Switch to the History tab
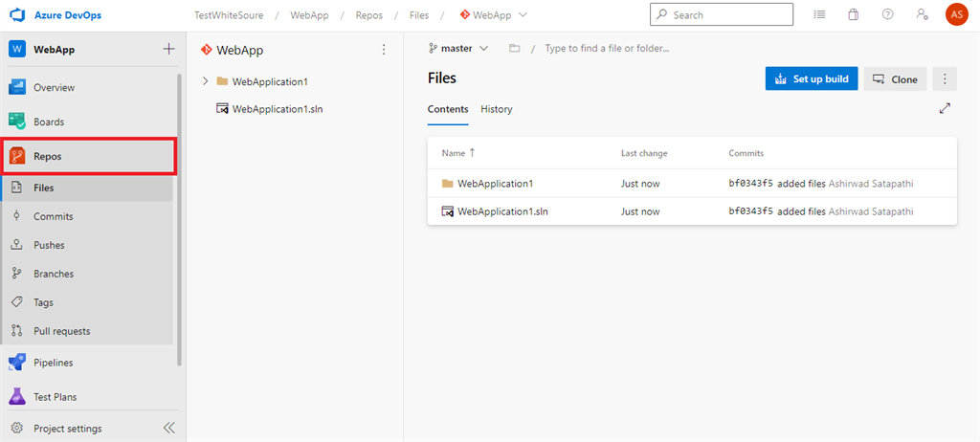 point(496,109)
